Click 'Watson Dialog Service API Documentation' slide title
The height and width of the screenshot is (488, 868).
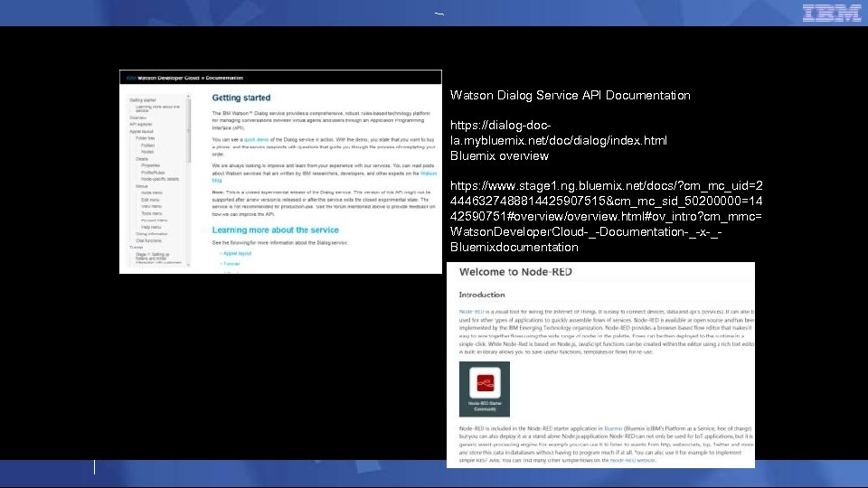(571, 95)
